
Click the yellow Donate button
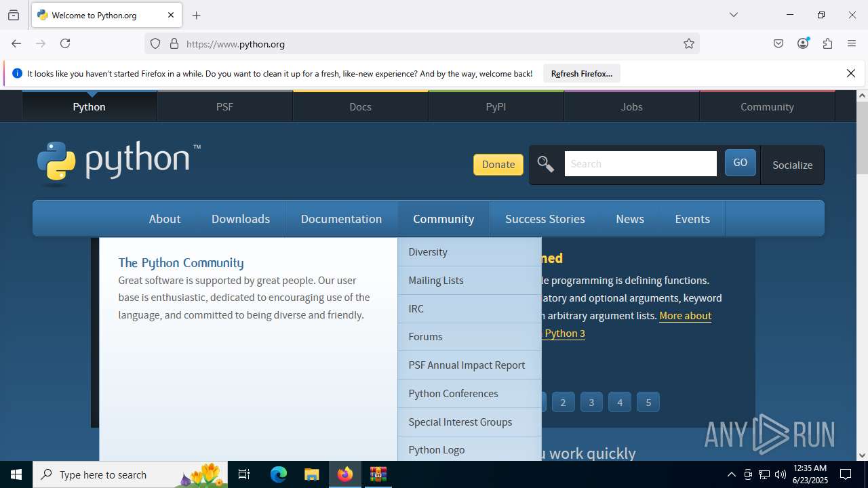pyautogui.click(x=498, y=164)
